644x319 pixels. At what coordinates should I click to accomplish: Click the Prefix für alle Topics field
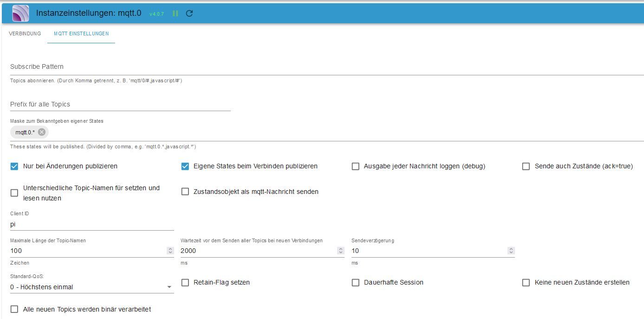click(x=120, y=104)
